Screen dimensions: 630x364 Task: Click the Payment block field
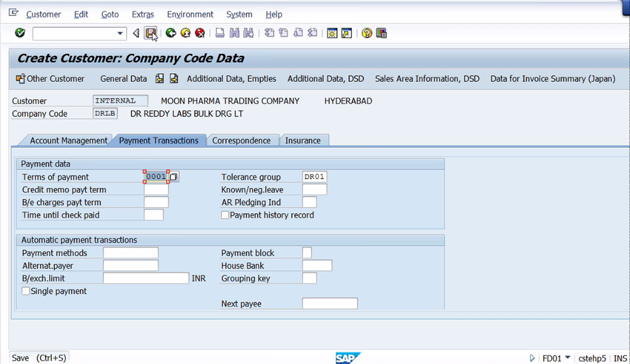click(x=307, y=253)
